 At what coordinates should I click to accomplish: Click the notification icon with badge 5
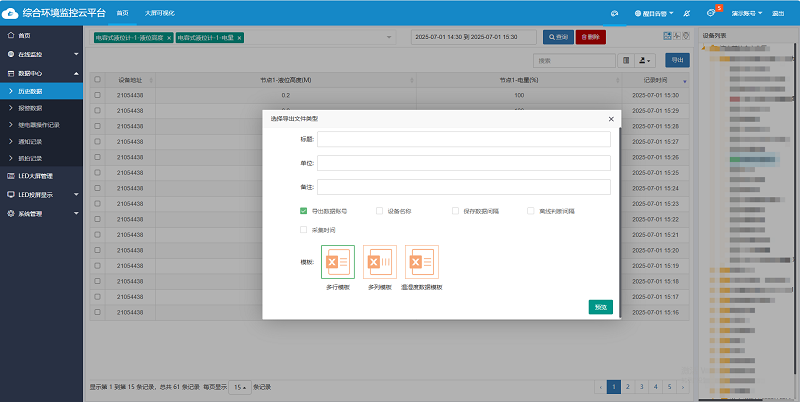(x=711, y=13)
